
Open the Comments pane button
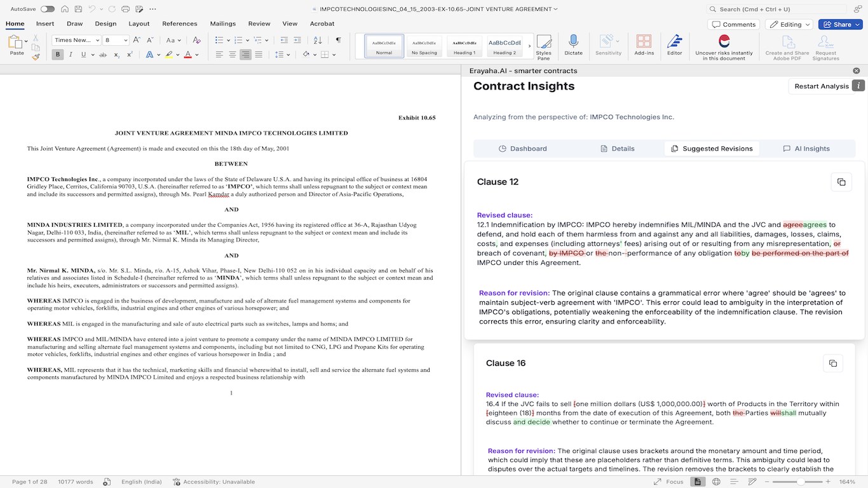pos(734,24)
